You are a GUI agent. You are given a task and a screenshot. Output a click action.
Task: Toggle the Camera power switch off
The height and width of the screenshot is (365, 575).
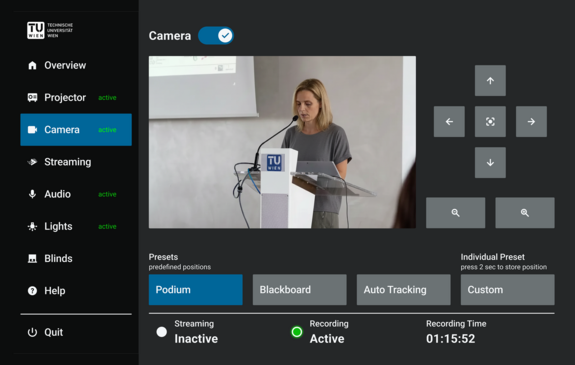[216, 36]
